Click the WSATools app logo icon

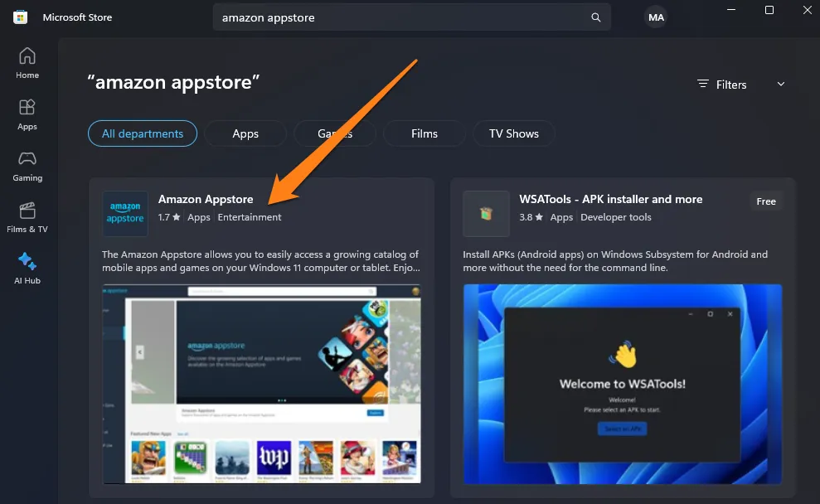(486, 213)
